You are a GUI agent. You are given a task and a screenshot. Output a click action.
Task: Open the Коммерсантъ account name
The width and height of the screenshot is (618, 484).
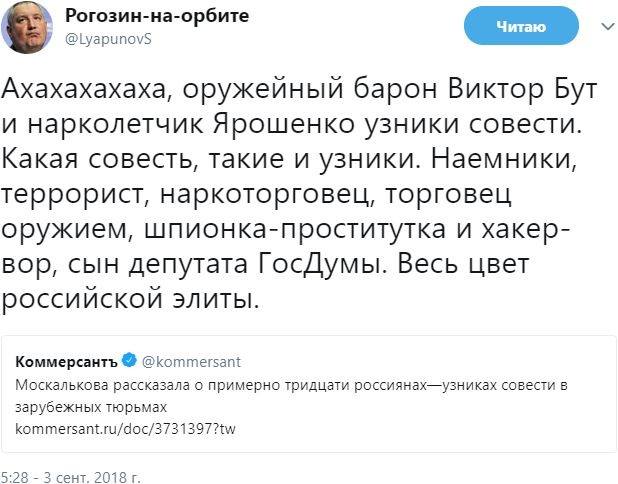(67, 361)
